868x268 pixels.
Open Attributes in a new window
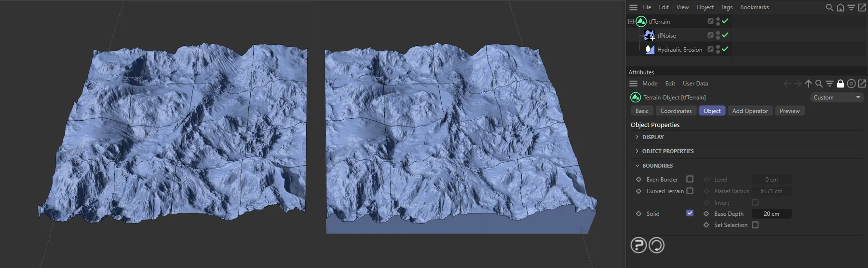tap(862, 84)
